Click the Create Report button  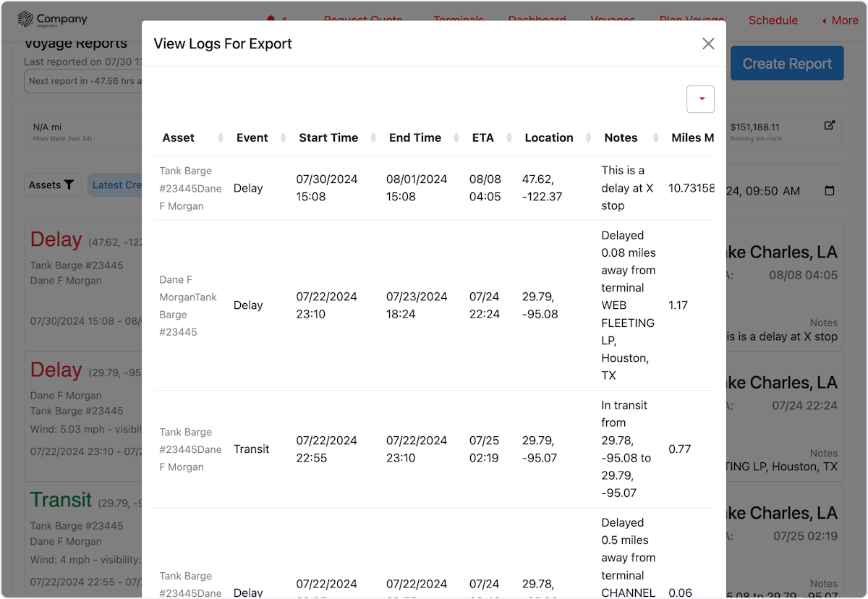click(x=787, y=63)
